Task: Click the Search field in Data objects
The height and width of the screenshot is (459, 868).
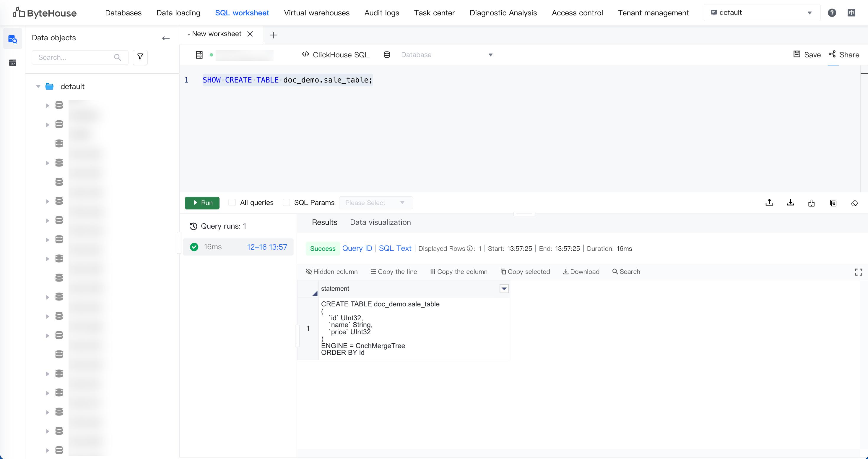Action: point(75,57)
